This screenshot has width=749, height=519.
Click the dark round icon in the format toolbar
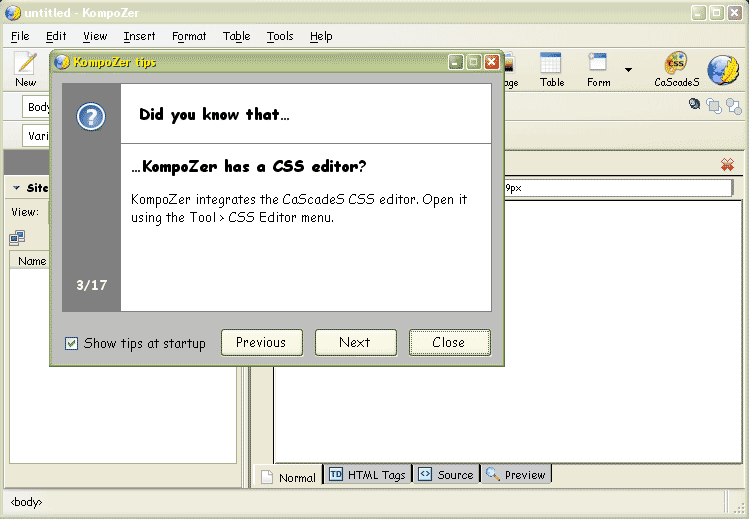coord(694,104)
